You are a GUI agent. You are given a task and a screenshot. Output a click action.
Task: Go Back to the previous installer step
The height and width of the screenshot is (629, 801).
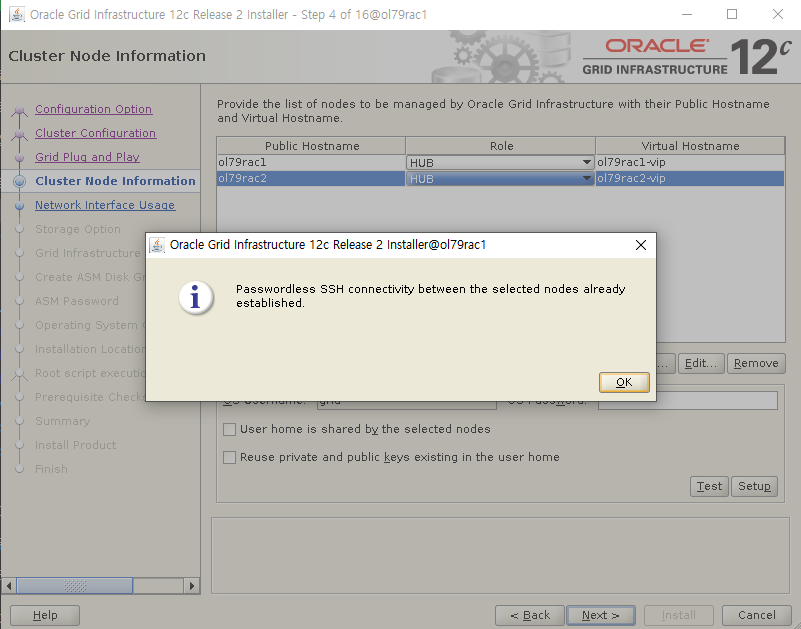(530, 615)
